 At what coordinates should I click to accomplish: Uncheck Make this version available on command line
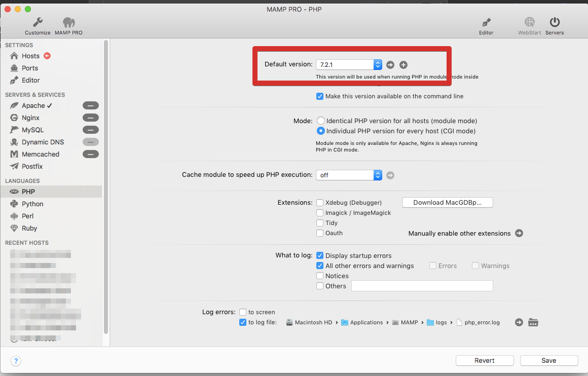click(320, 96)
